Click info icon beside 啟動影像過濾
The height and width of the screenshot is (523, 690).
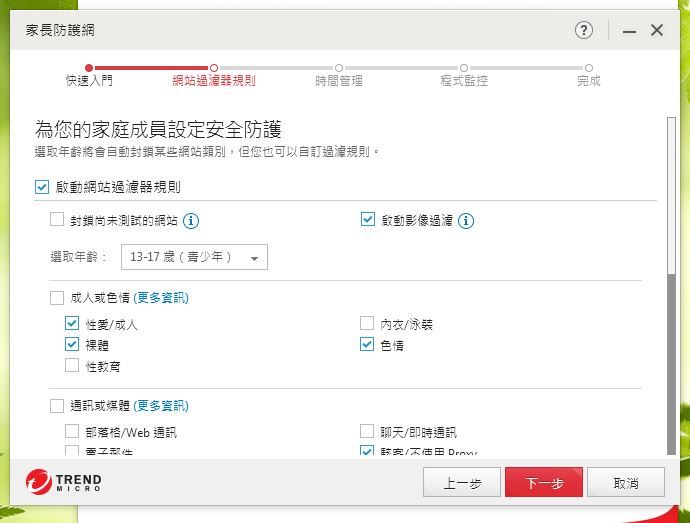point(466,221)
